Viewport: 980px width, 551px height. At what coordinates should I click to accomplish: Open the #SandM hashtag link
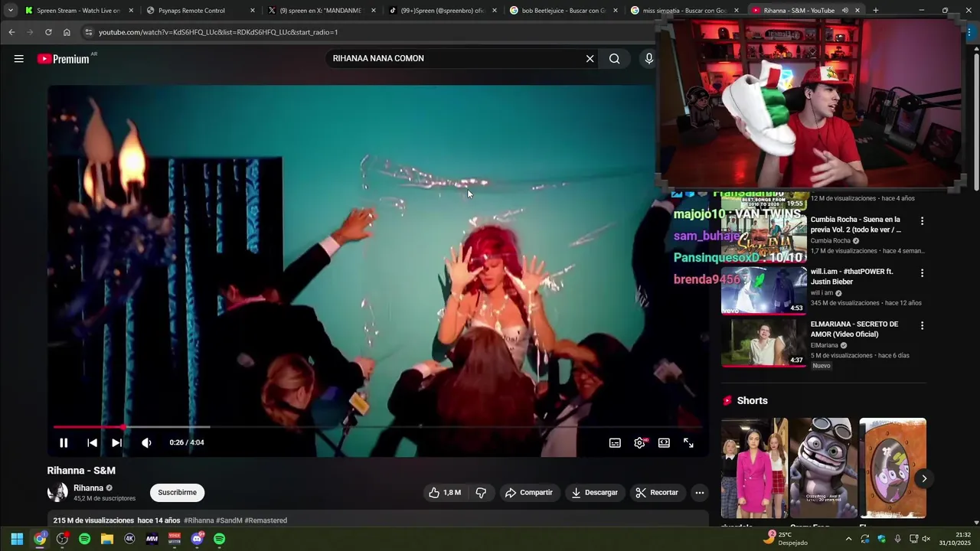point(229,520)
